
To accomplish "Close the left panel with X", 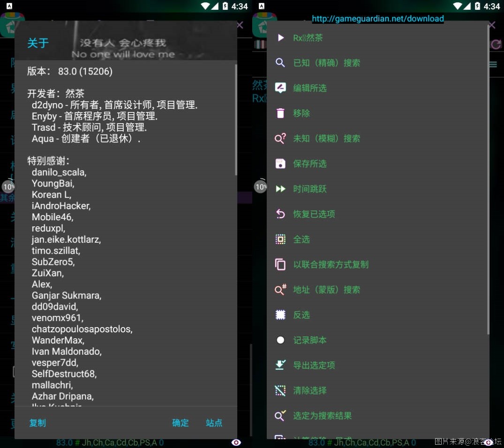I will 240,25.
